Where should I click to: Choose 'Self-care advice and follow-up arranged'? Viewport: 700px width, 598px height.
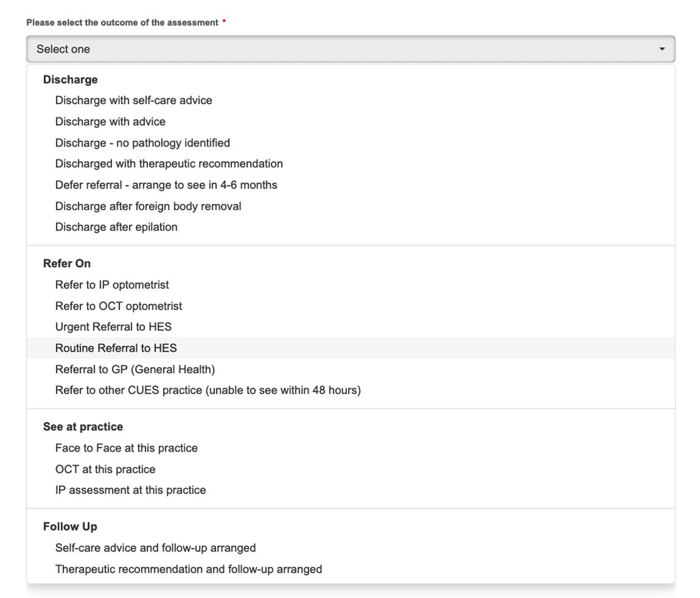coord(350,548)
